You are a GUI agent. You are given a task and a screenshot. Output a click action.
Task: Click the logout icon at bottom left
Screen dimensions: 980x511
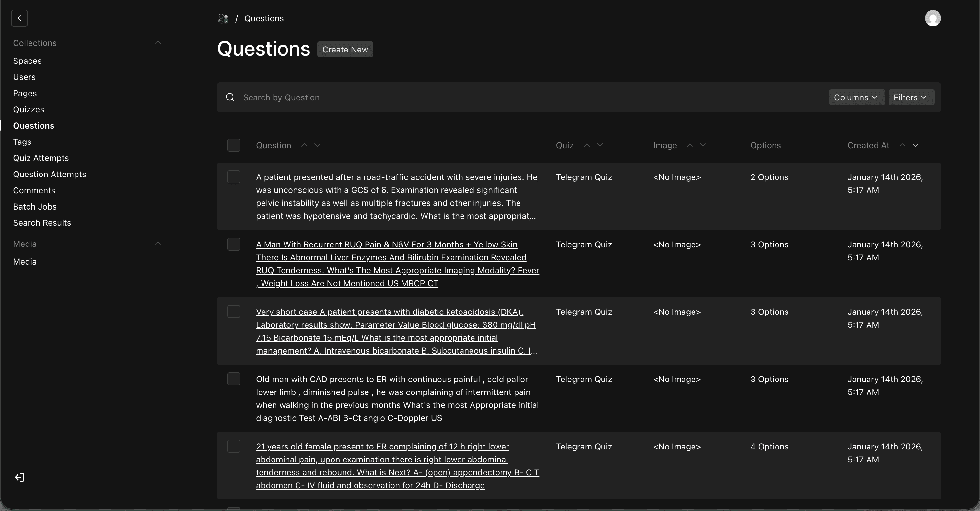point(19,477)
